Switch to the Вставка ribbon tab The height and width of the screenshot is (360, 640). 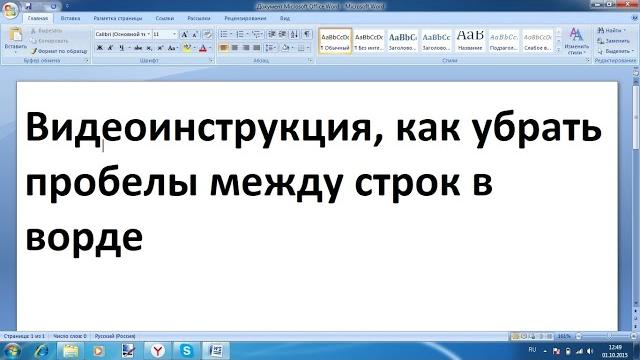tap(70, 18)
